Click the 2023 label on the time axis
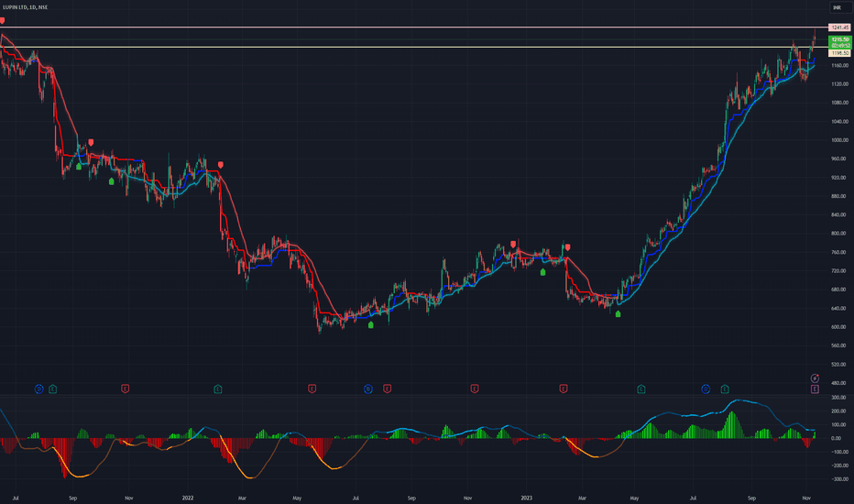This screenshot has width=854, height=504. pos(526,498)
